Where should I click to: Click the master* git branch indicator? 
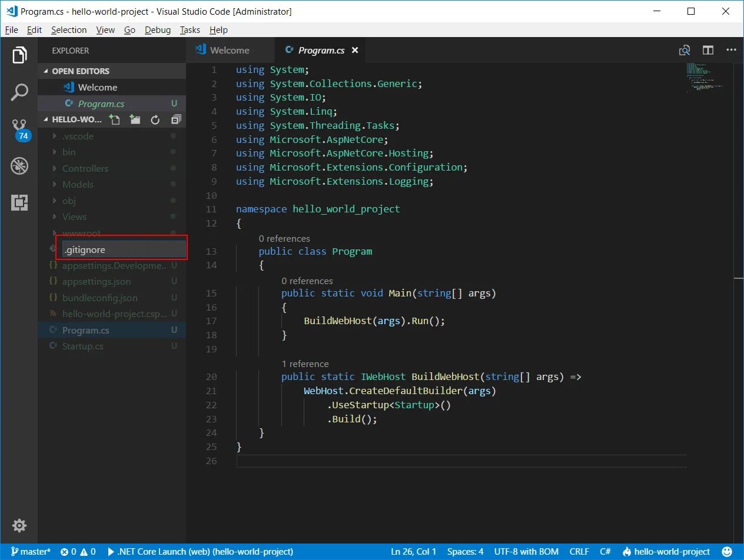(x=31, y=552)
